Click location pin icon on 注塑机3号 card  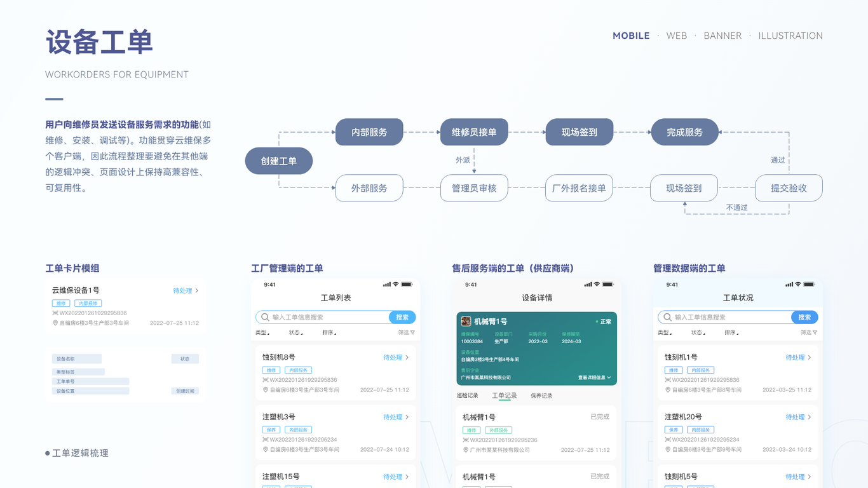pos(266,449)
